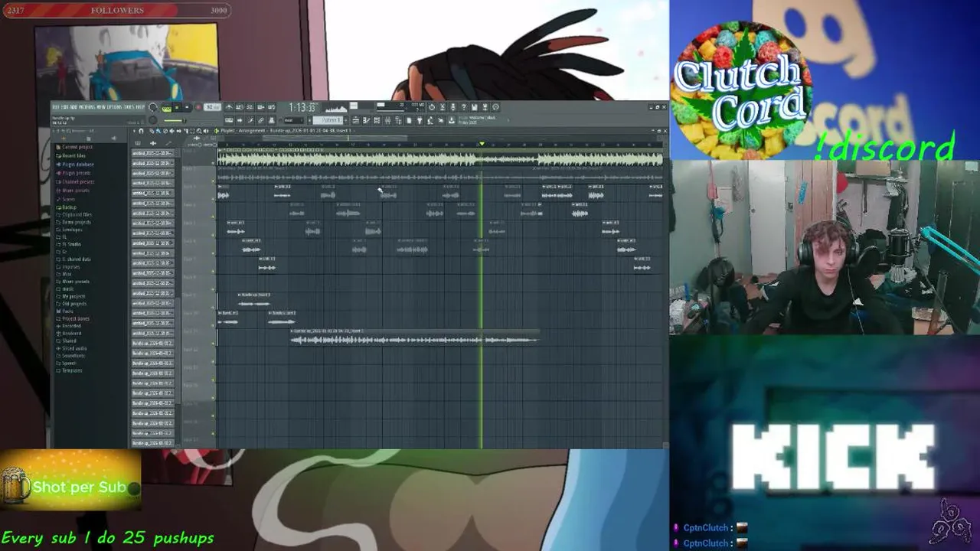Click the undo history icon
The height and width of the screenshot is (551, 980).
pos(431,107)
